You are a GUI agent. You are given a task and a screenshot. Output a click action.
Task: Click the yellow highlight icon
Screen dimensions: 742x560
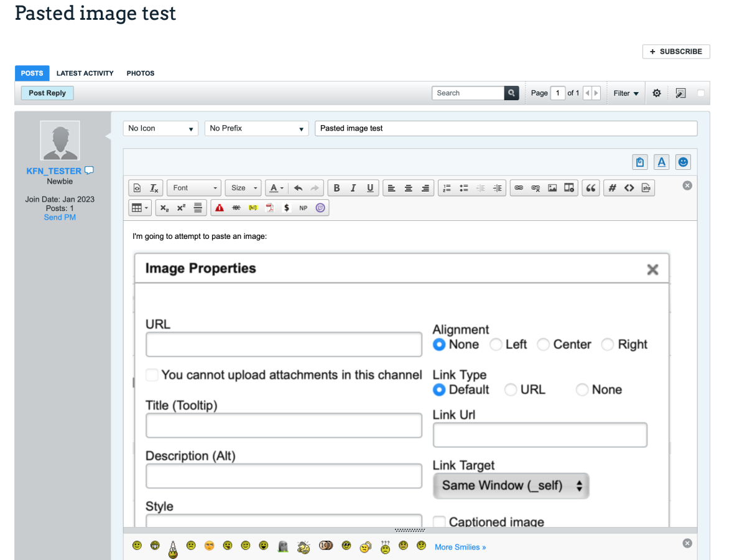[x=253, y=208]
